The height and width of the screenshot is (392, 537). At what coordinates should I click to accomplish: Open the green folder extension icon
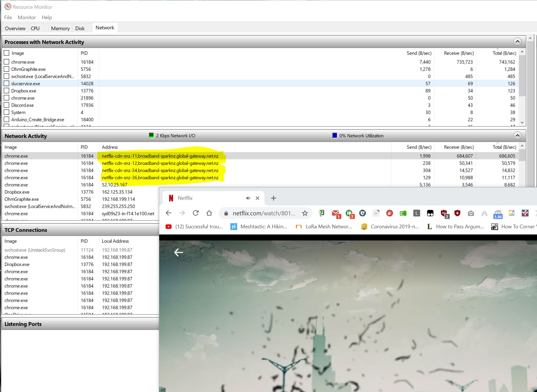[x=403, y=213]
